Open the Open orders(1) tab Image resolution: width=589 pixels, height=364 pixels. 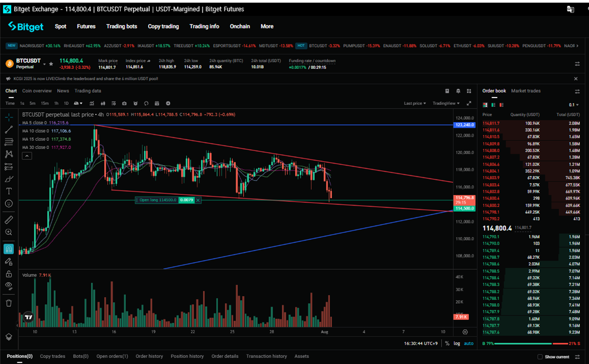[x=112, y=356]
